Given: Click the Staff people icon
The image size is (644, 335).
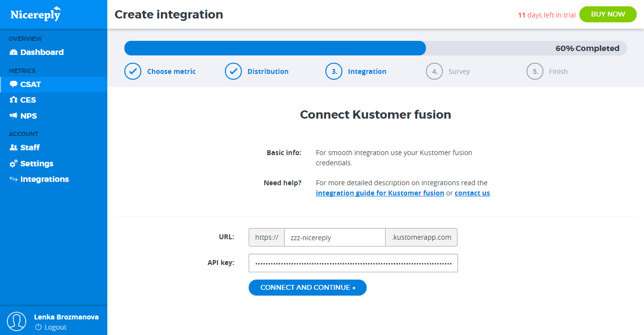Looking at the screenshot, I should pyautogui.click(x=14, y=147).
